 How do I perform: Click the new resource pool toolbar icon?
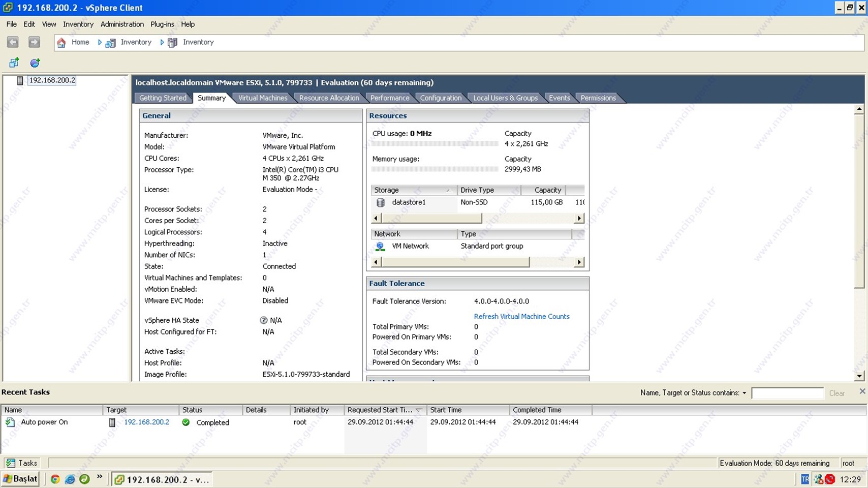coord(35,63)
